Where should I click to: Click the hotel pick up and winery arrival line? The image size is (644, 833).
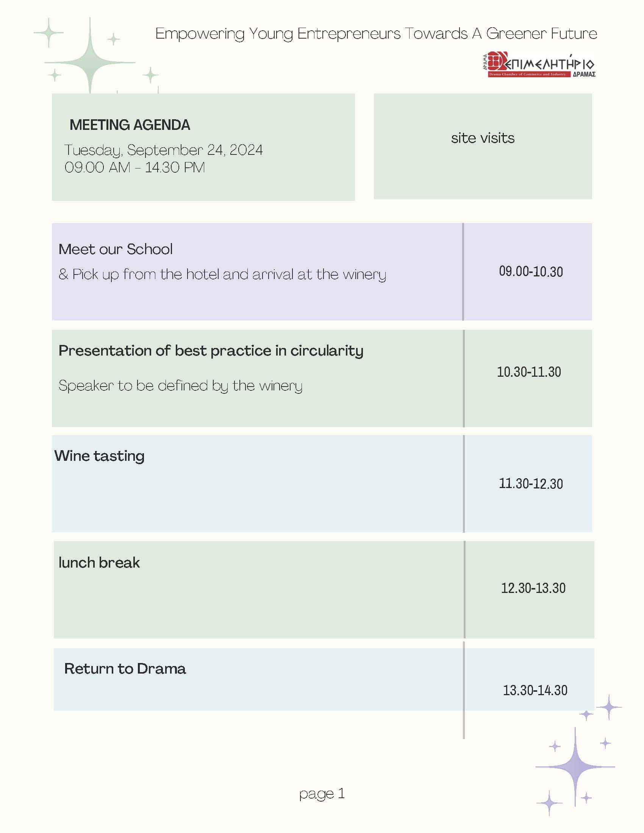point(222,275)
